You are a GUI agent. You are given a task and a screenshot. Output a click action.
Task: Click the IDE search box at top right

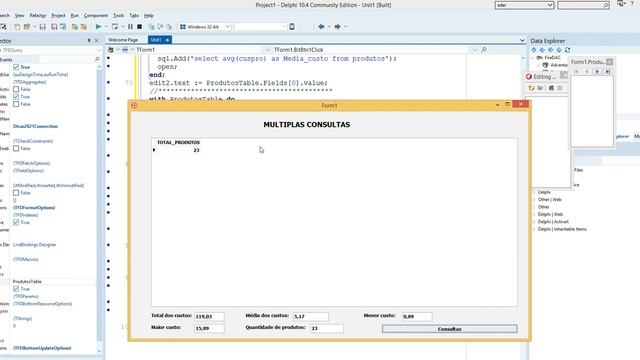pos(584,5)
